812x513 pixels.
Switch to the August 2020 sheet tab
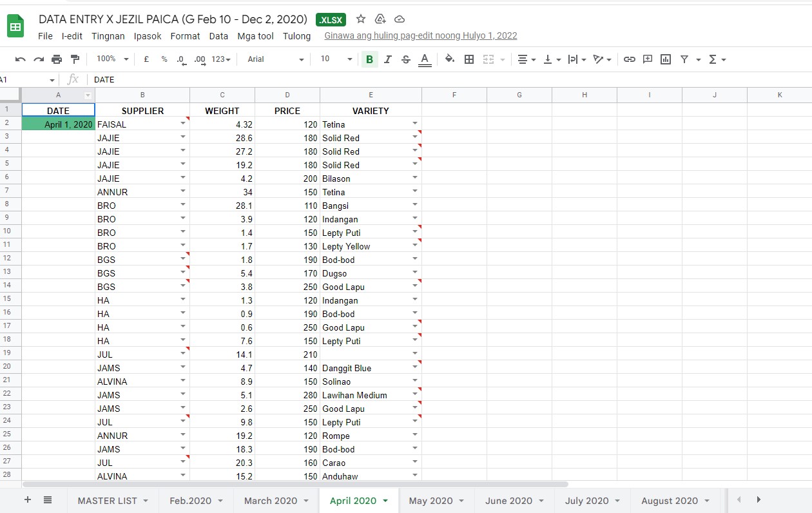675,501
